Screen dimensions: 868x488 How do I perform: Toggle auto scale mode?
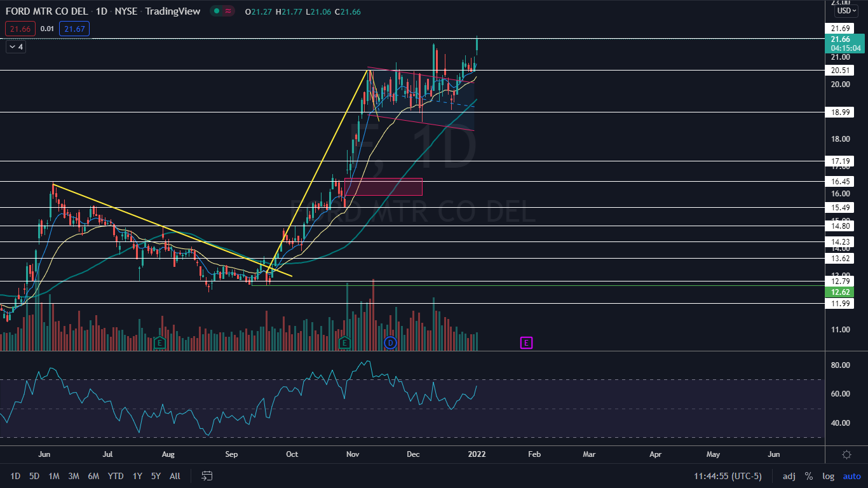pos(851,476)
